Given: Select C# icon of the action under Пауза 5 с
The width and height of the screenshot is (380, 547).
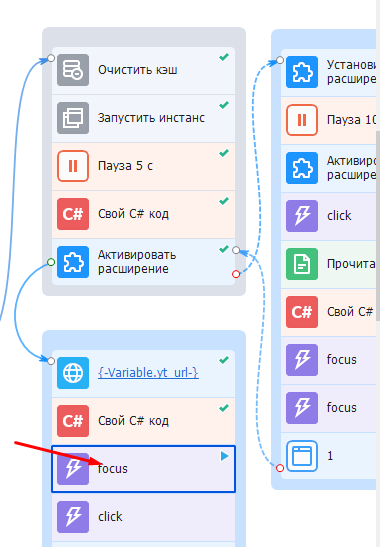Looking at the screenshot, I should [73, 214].
